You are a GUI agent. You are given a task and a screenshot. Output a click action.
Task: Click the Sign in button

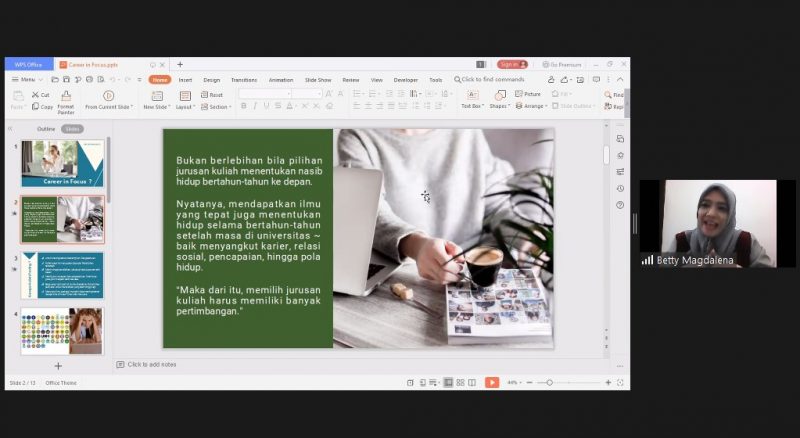click(x=512, y=64)
